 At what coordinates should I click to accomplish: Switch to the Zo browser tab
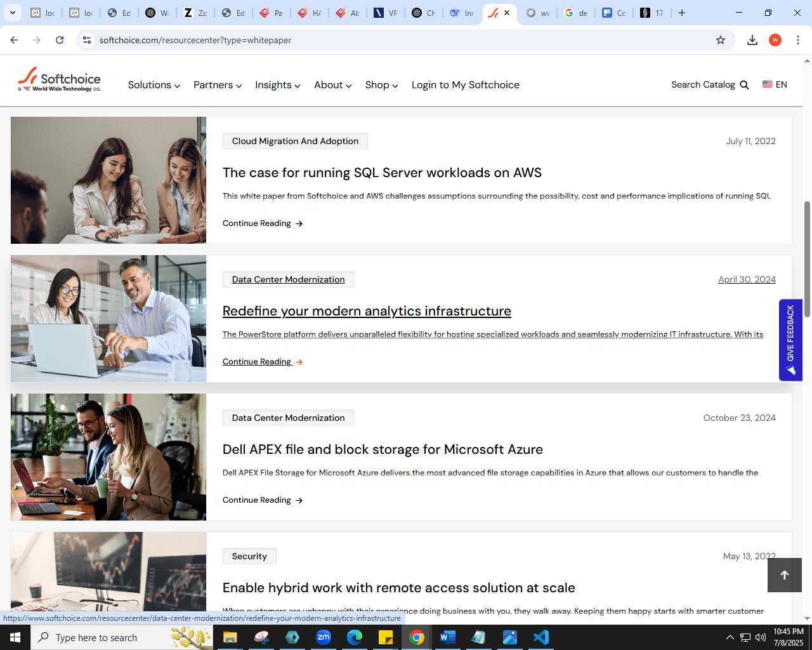click(x=195, y=13)
